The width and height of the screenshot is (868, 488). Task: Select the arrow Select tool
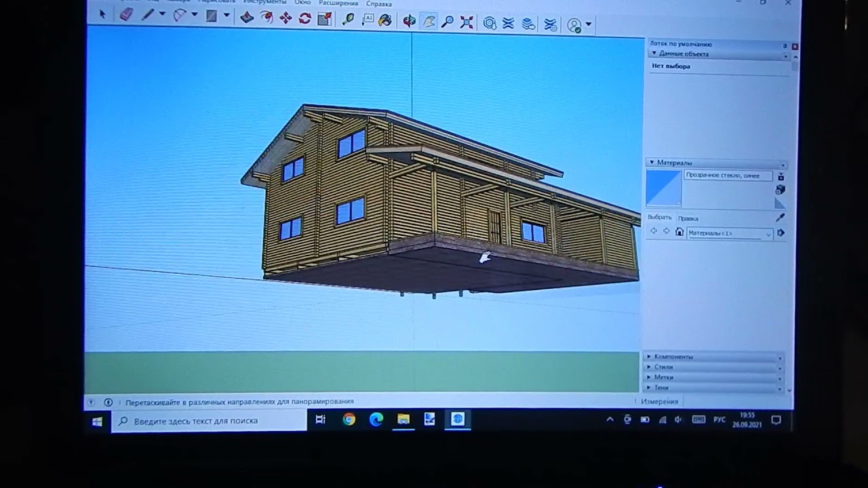click(x=102, y=15)
